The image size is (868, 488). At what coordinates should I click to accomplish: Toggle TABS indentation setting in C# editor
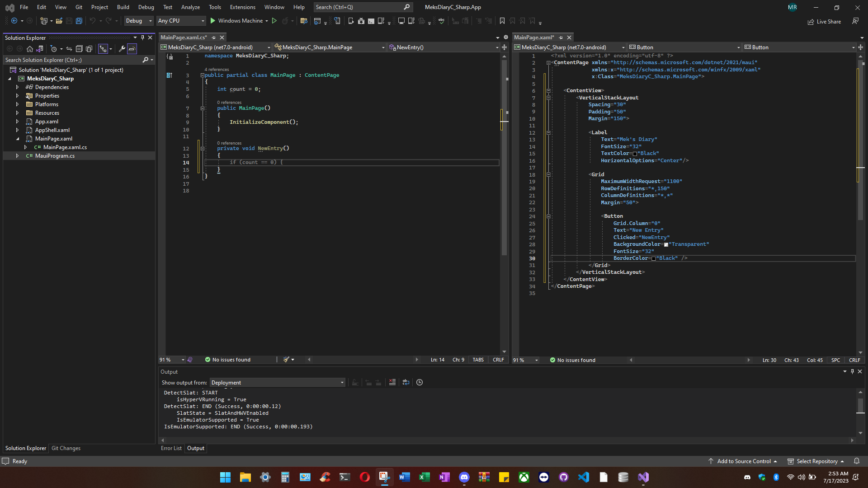478,360
